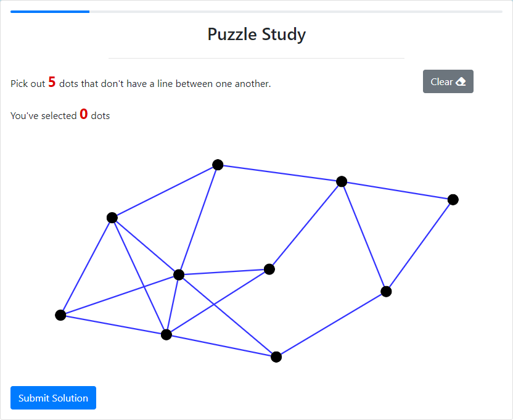Select the bottom-left-center dot below the hub
The height and width of the screenshot is (420, 513).
click(166, 335)
